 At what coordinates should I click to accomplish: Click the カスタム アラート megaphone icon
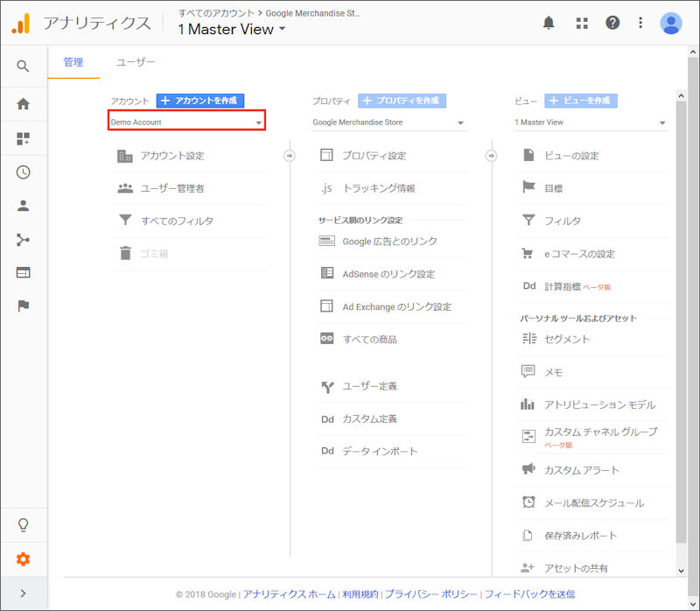coord(528,469)
